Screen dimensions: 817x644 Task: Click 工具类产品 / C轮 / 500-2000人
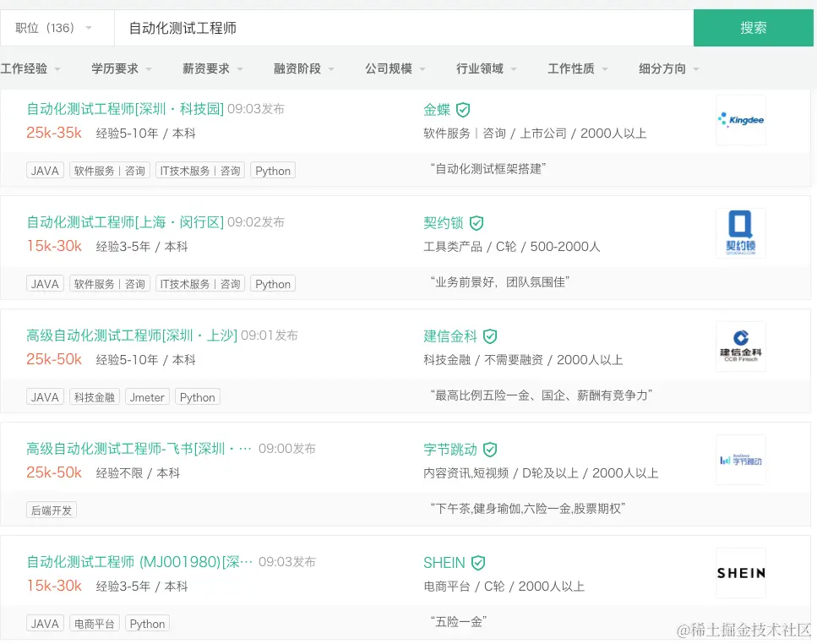pyautogui.click(x=512, y=247)
